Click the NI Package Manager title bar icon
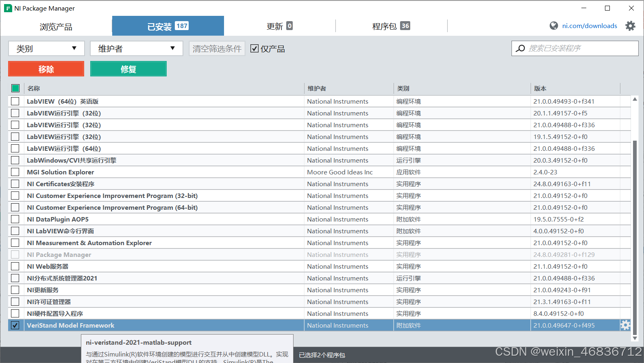Viewport: 644px width, 363px height. pos(8,8)
